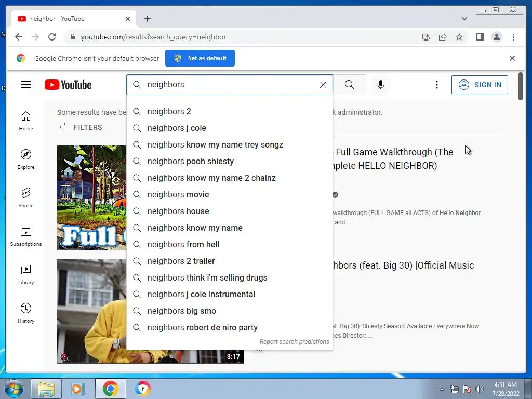Open a new tab with the plus
The width and height of the screenshot is (532, 399).
click(x=147, y=19)
